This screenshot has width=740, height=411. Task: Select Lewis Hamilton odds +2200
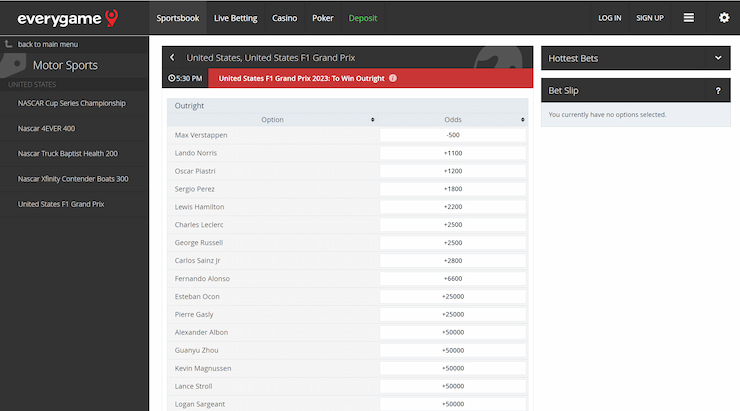pos(453,207)
